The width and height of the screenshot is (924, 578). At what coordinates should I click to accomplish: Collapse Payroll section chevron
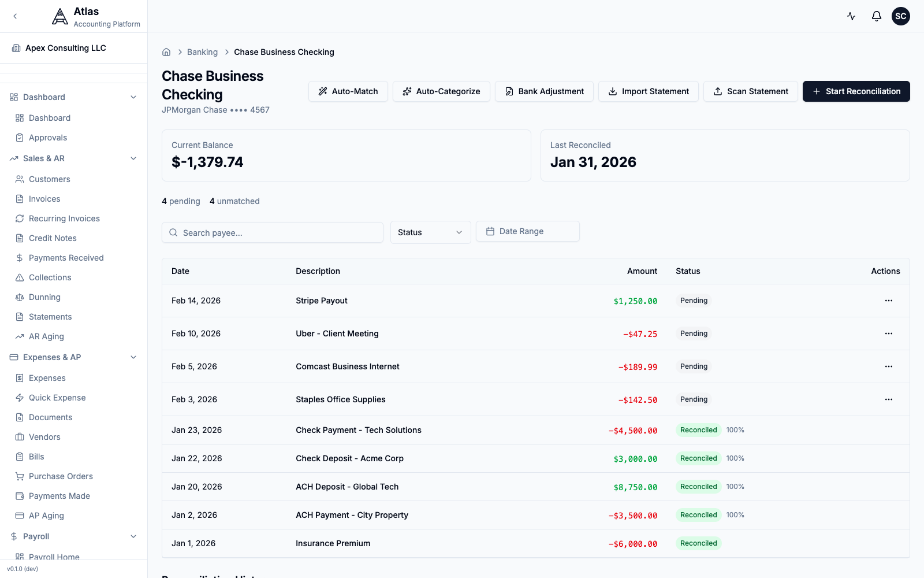(133, 536)
